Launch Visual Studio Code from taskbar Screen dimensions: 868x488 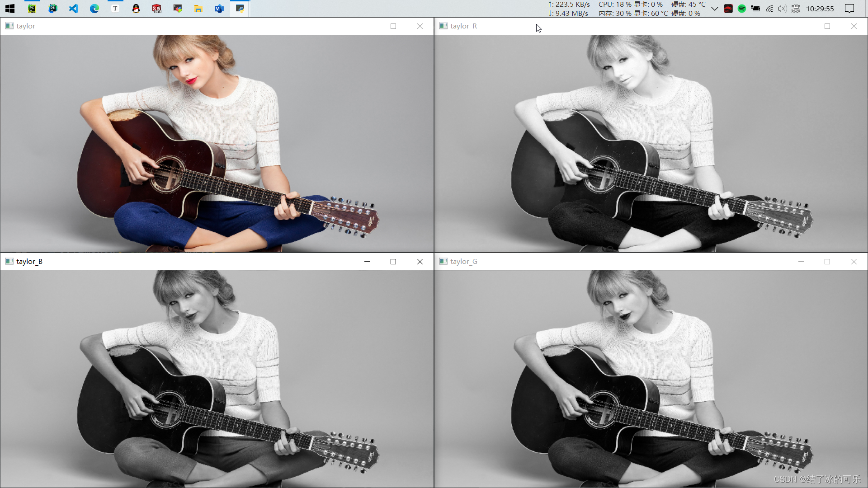tap(74, 9)
